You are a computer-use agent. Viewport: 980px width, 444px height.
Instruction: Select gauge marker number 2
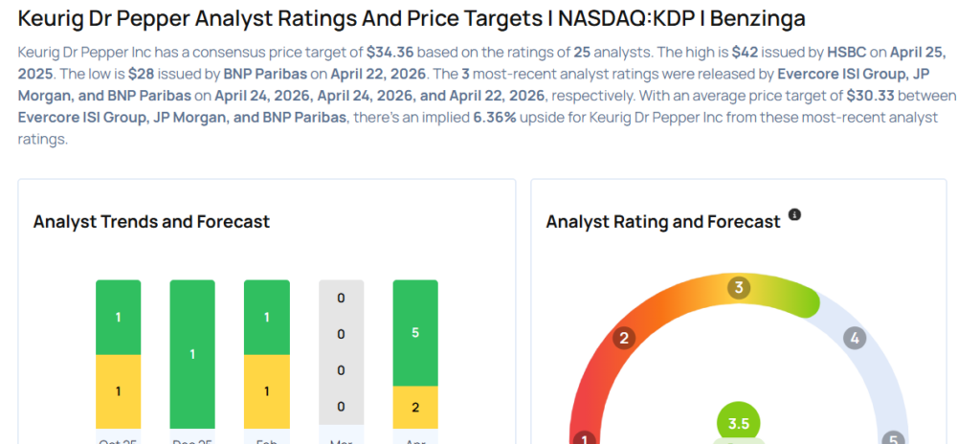[x=624, y=338]
